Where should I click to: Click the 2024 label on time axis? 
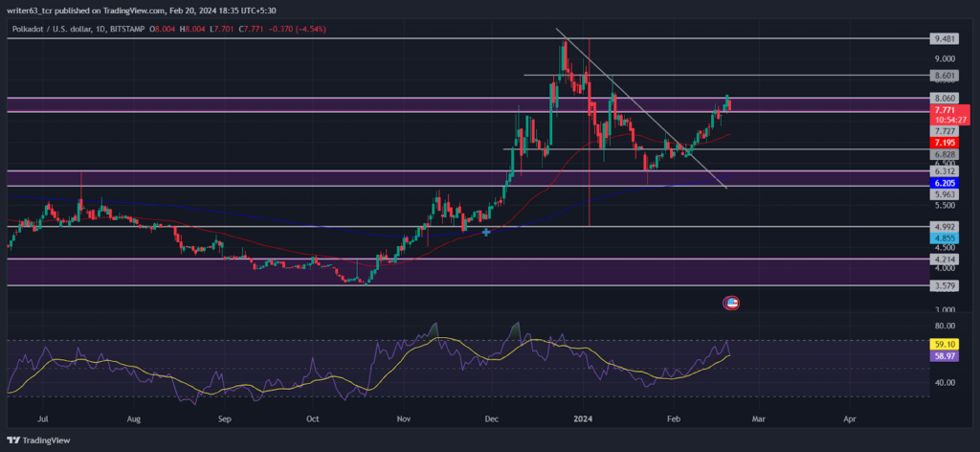pyautogui.click(x=583, y=418)
